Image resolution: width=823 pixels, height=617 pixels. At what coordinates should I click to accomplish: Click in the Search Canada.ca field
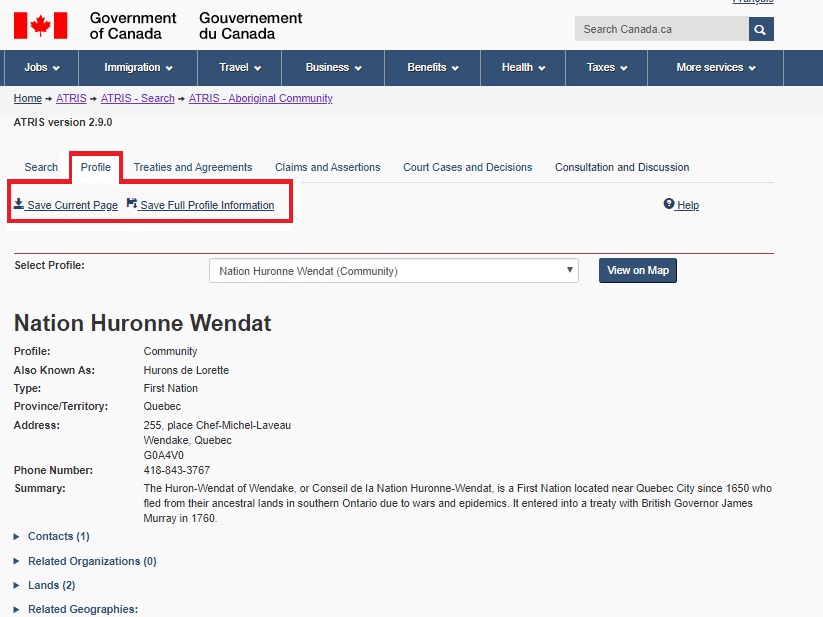point(660,29)
